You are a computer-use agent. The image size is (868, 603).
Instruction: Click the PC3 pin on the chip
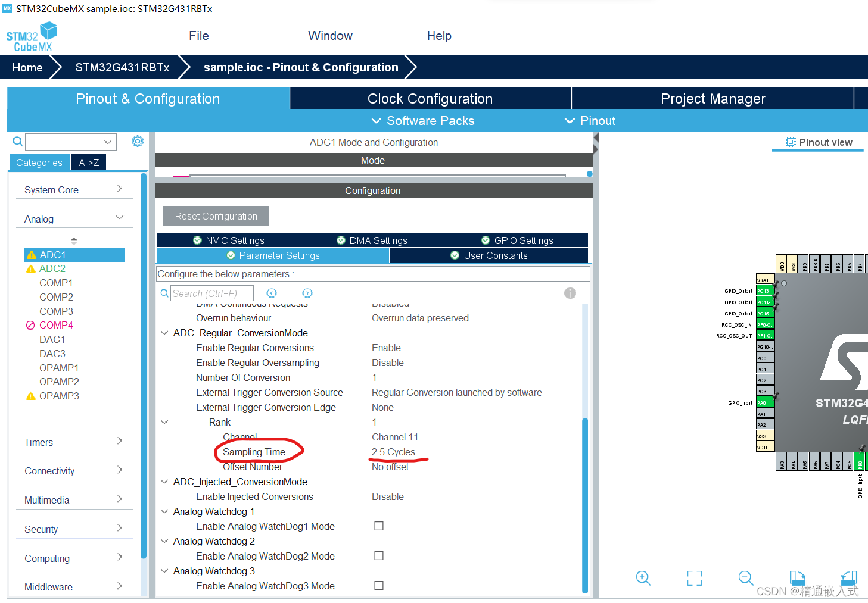[x=765, y=392]
